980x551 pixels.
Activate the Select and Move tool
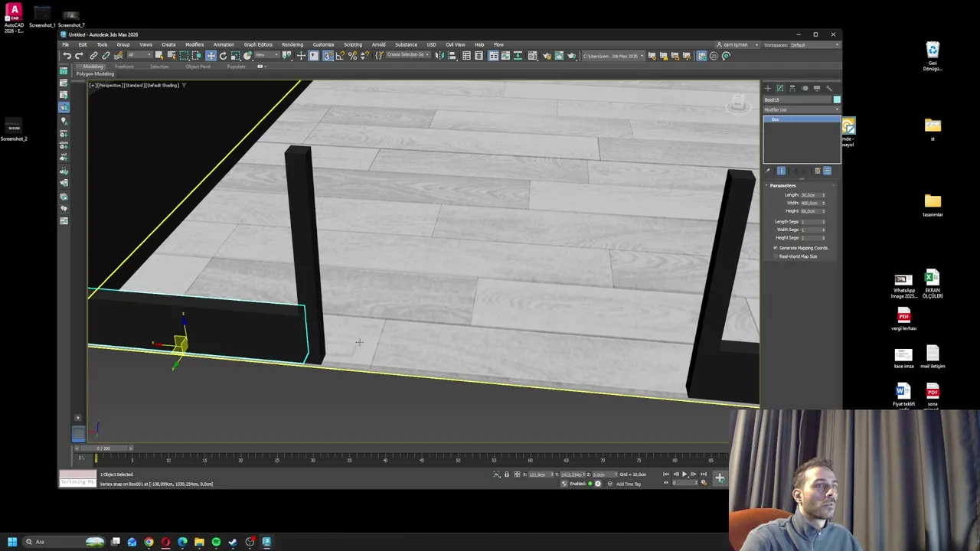211,55
